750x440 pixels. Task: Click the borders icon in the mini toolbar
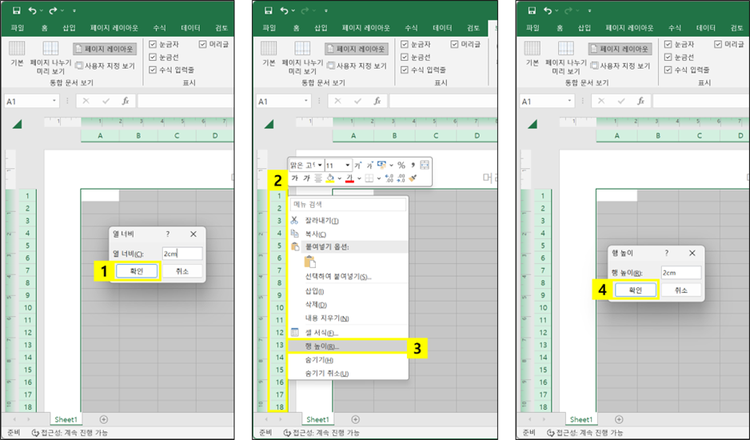tap(369, 178)
